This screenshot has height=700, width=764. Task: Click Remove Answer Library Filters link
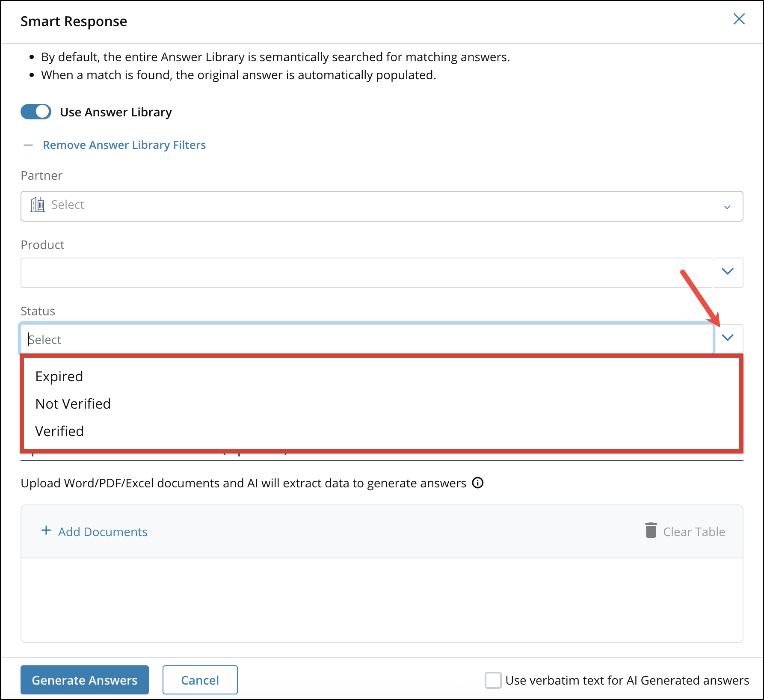(x=124, y=145)
